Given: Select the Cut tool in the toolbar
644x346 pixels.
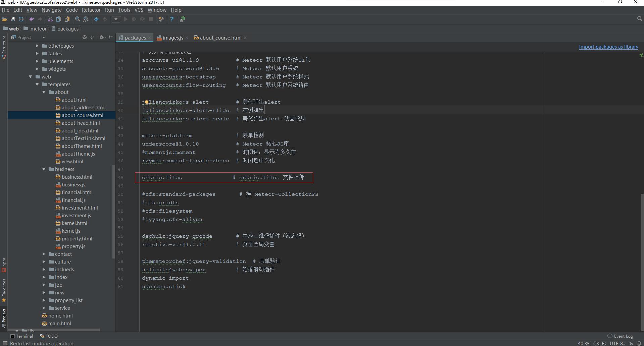Looking at the screenshot, I should [x=50, y=19].
